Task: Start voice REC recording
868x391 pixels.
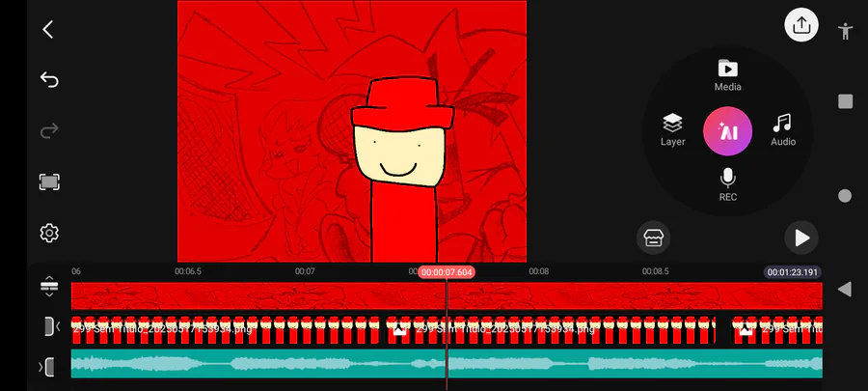Action: [727, 185]
